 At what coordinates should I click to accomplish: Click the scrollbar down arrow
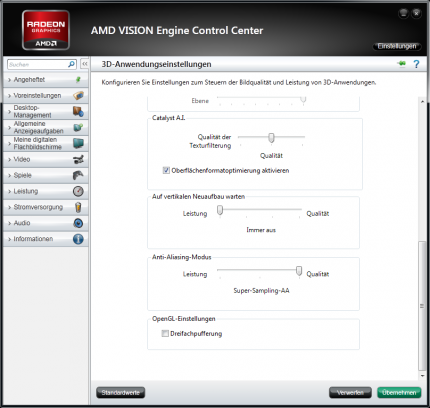tap(422, 376)
